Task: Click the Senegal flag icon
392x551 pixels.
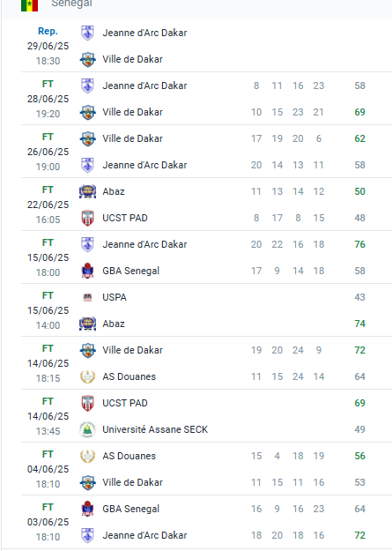Action: pos(29,5)
